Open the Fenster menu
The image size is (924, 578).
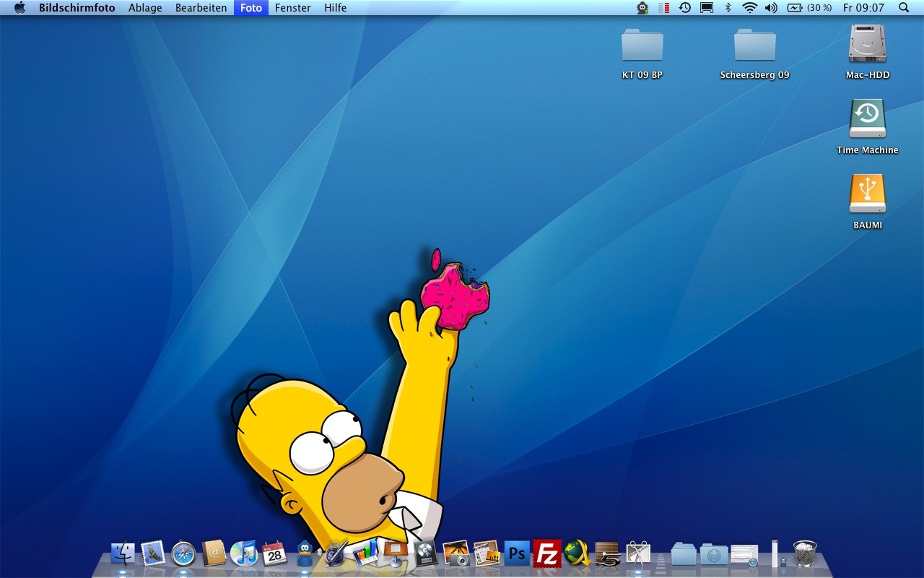[293, 8]
